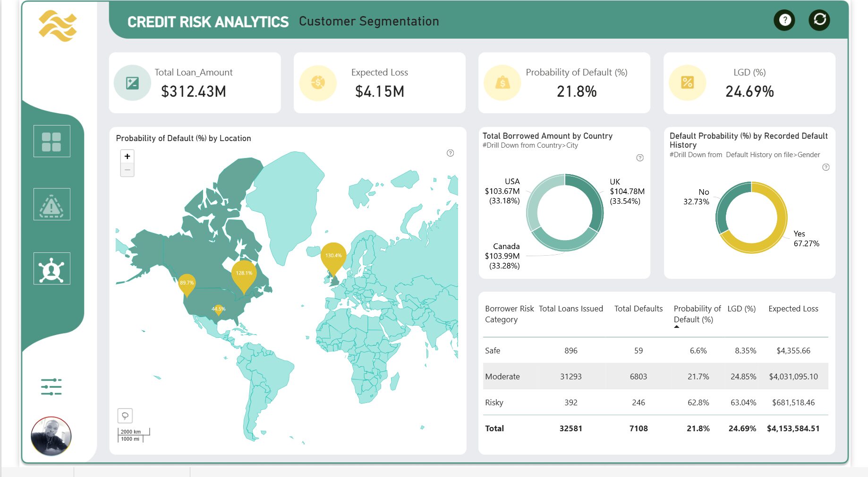
Task: Select the Moderate row in risk table
Action: 502,377
